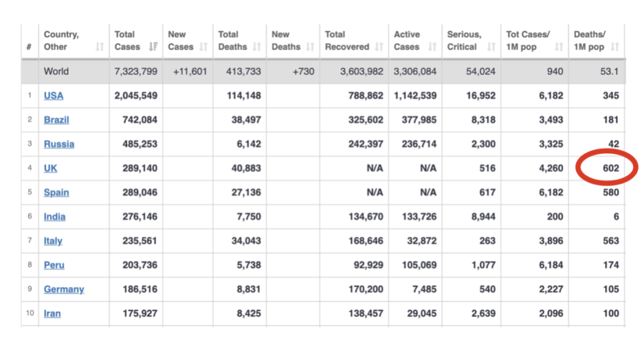Select USA total deaths 114,148
The height and width of the screenshot is (340, 644).
click(244, 96)
